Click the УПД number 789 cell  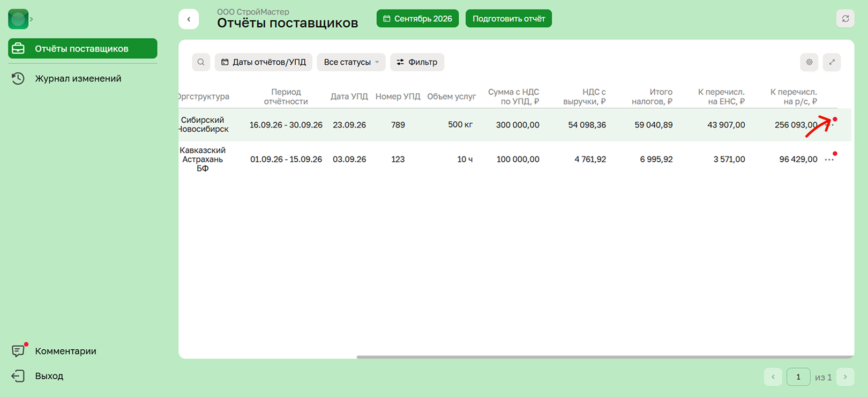(x=398, y=125)
